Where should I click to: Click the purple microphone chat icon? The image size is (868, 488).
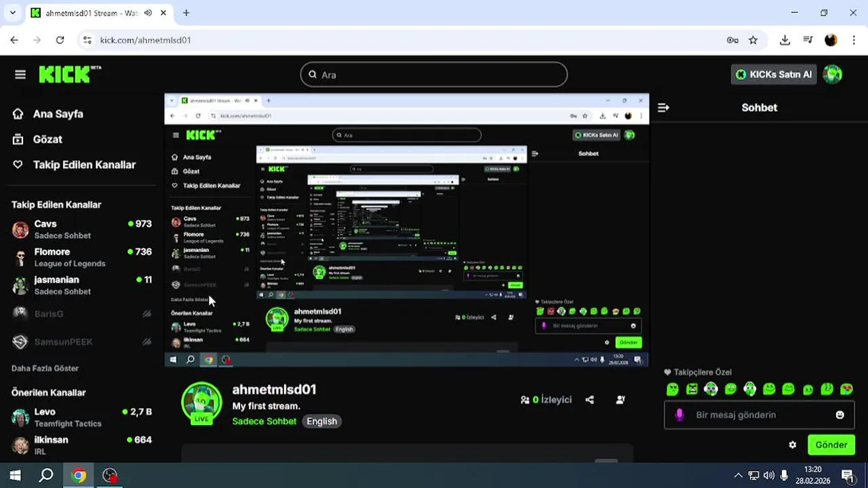679,415
